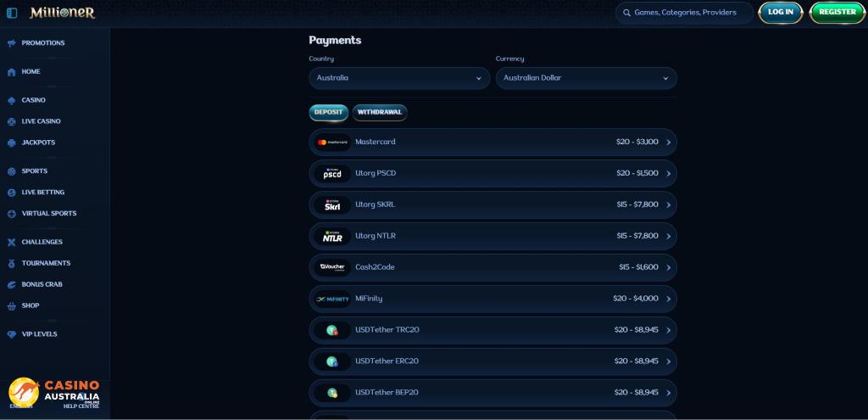This screenshot has width=868, height=420.
Task: Click the search magnifier icon
Action: pos(626,13)
